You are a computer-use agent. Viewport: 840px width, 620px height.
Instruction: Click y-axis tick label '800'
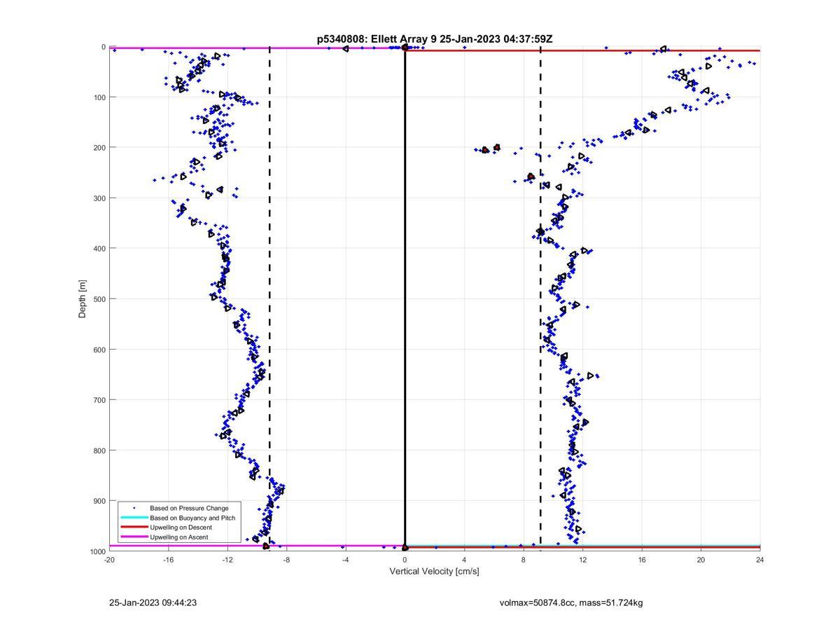tap(99, 450)
